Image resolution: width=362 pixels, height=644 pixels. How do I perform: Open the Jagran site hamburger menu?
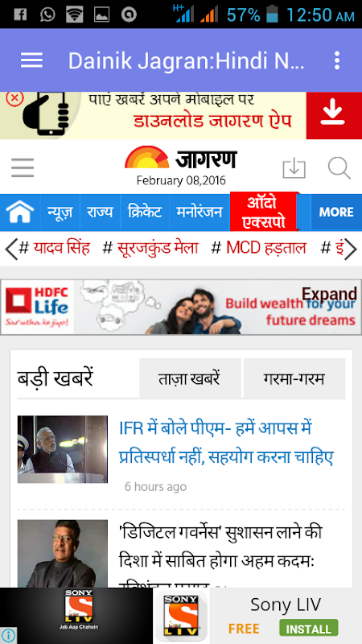[x=23, y=168]
